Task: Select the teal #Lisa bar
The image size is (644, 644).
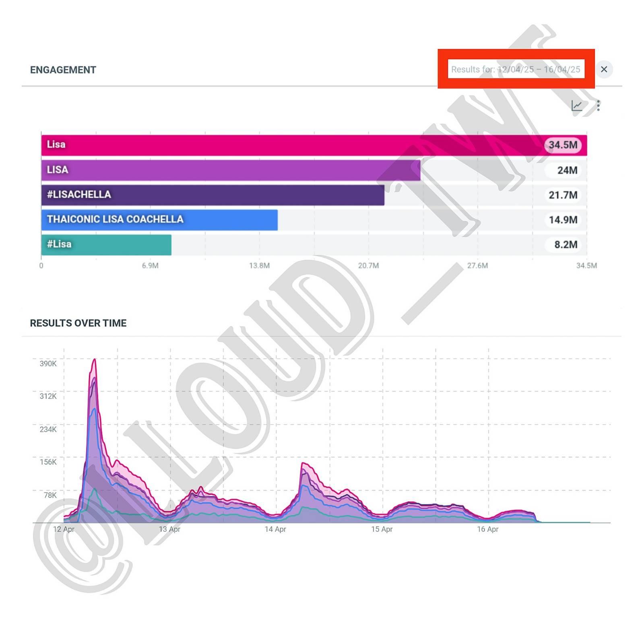Action: click(106, 245)
